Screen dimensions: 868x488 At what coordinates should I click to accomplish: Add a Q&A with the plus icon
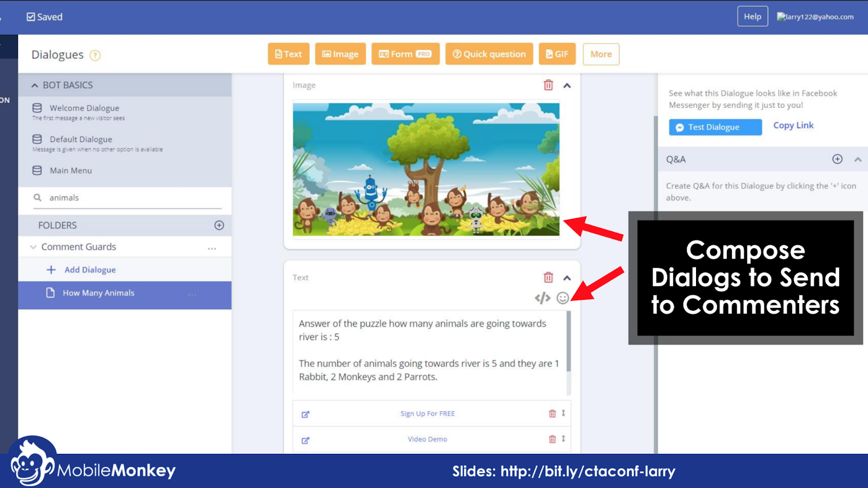click(x=838, y=159)
